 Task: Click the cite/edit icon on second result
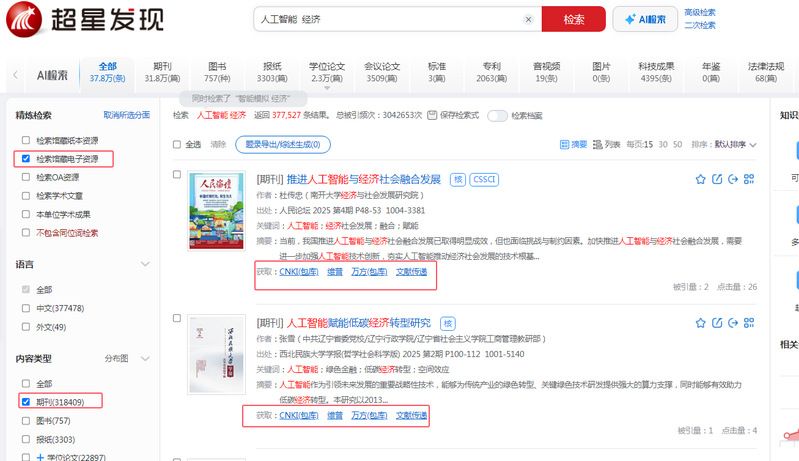716,323
